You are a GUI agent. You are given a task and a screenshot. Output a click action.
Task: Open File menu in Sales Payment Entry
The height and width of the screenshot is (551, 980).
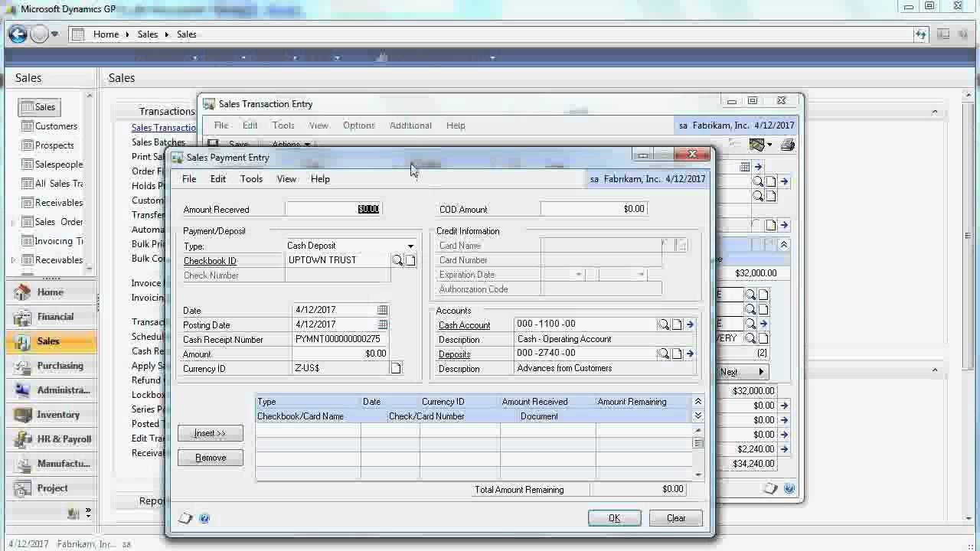pyautogui.click(x=189, y=179)
